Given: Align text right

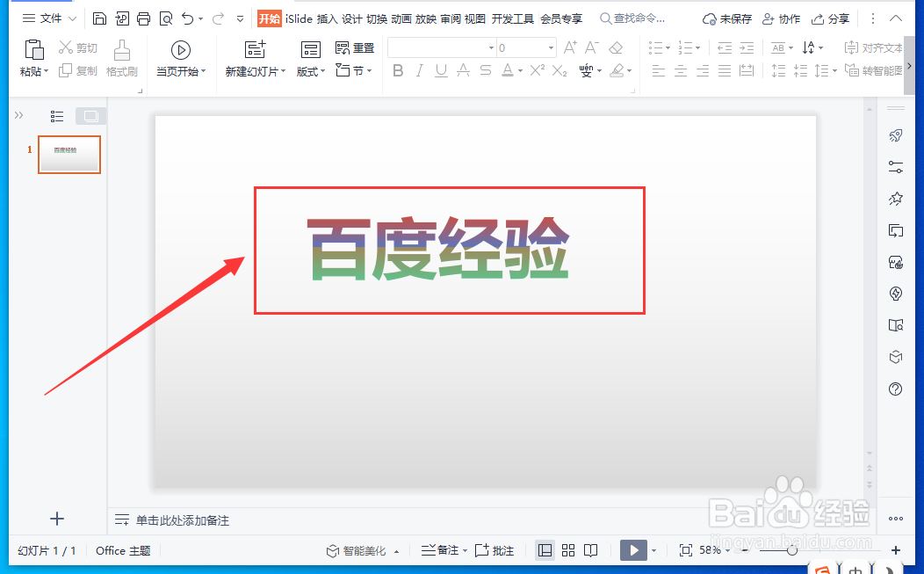Looking at the screenshot, I should click(703, 71).
